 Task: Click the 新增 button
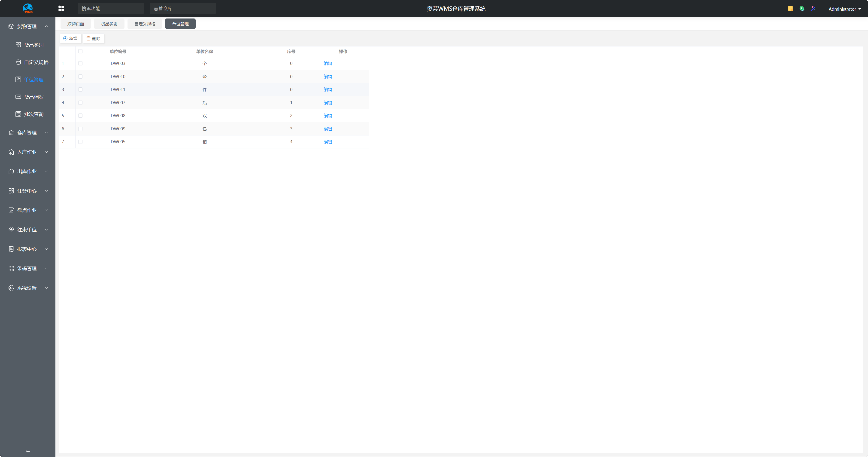point(70,38)
